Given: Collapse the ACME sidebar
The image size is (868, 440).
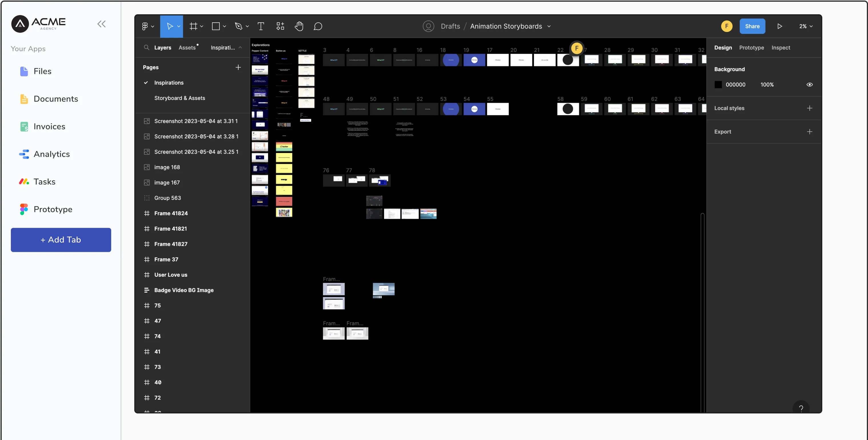Looking at the screenshot, I should 101,24.
